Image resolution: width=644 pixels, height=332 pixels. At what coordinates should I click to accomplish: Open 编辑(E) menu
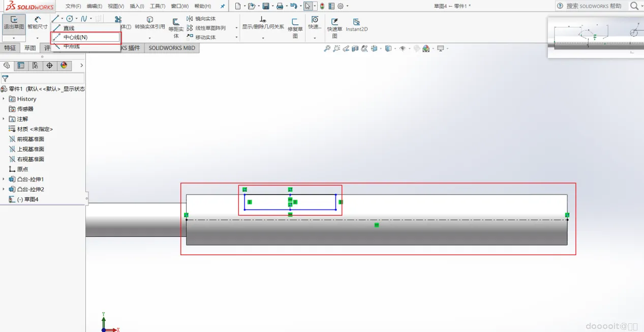coord(95,6)
